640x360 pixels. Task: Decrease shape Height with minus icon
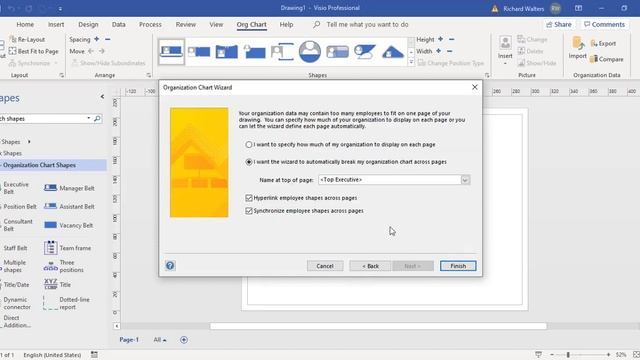click(451, 39)
